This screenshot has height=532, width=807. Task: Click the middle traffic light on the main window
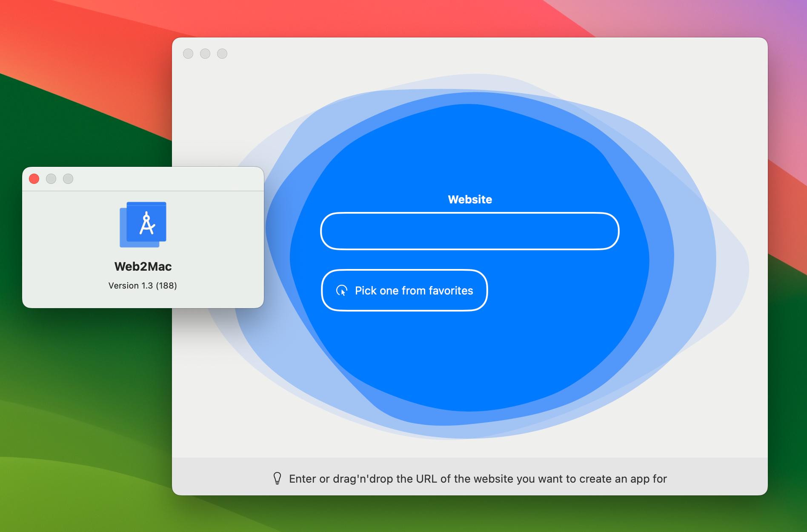(x=205, y=54)
